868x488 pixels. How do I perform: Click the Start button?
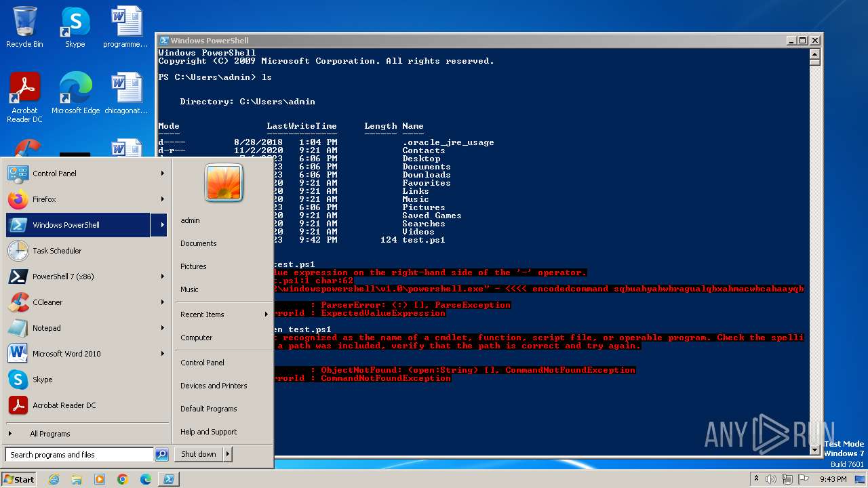(19, 479)
